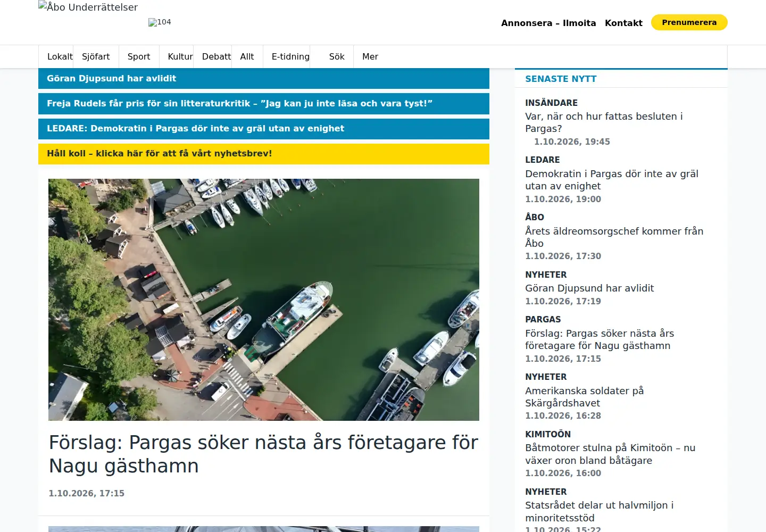Open the ÅBO category label
The height and width of the screenshot is (532, 766).
[x=535, y=217]
